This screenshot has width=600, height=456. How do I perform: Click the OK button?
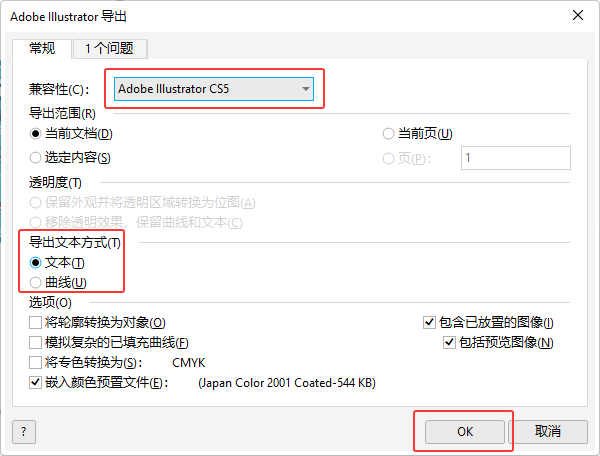[465, 432]
